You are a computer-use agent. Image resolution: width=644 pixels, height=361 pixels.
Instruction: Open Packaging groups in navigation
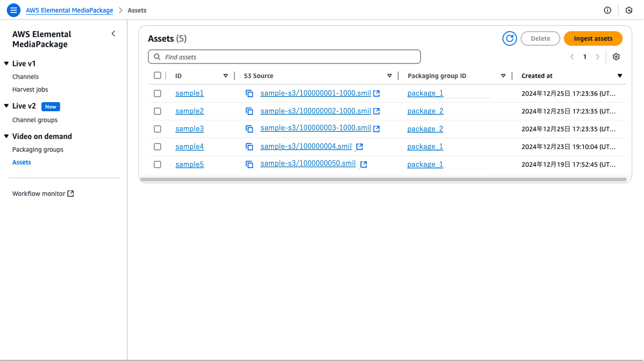click(x=38, y=149)
